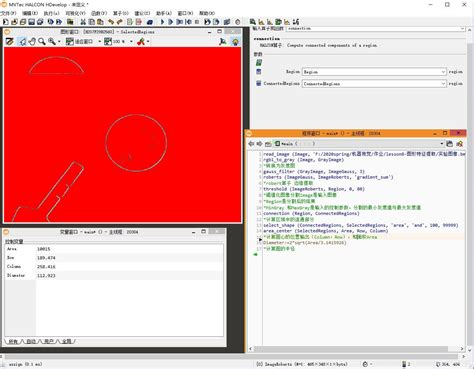This screenshot has width=474, height=369.
Task: Select the Column value 258.416
Action: [x=46, y=267]
